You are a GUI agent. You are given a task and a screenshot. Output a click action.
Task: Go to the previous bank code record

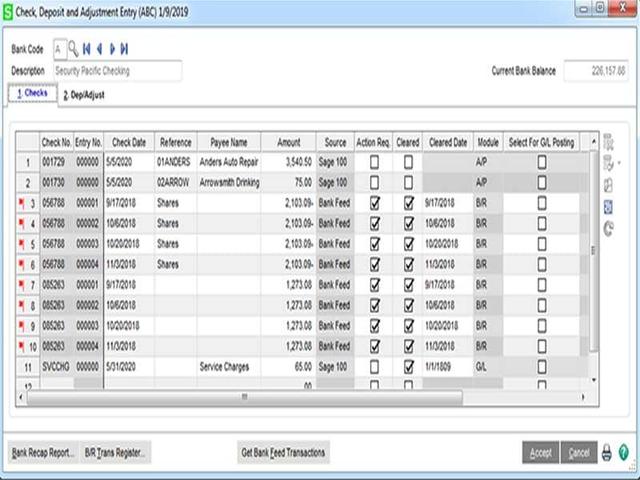pos(100,48)
